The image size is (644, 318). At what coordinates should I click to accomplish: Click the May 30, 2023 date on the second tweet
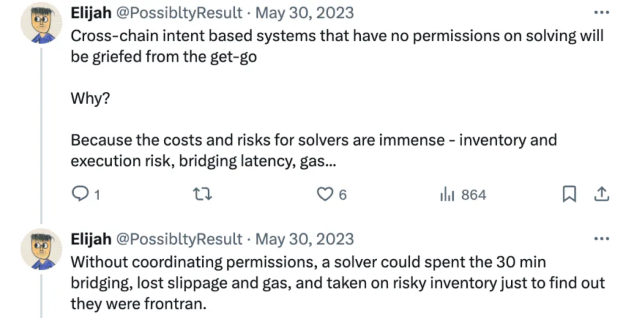pos(304,239)
